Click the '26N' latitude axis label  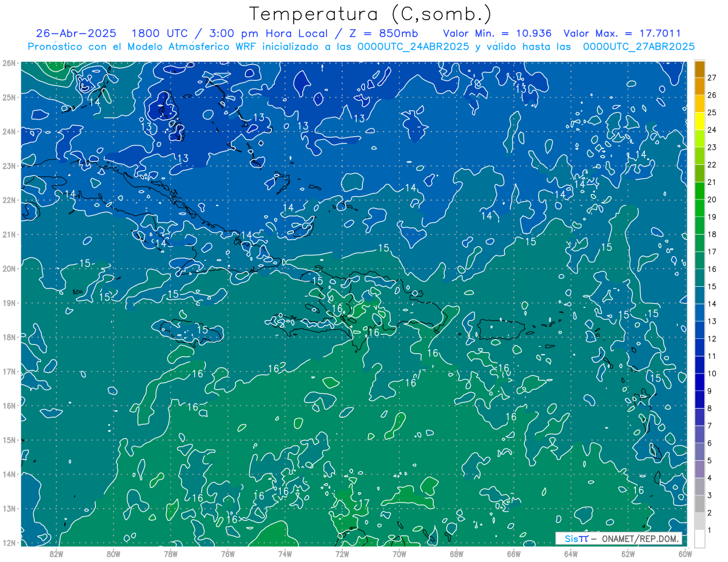9,63
